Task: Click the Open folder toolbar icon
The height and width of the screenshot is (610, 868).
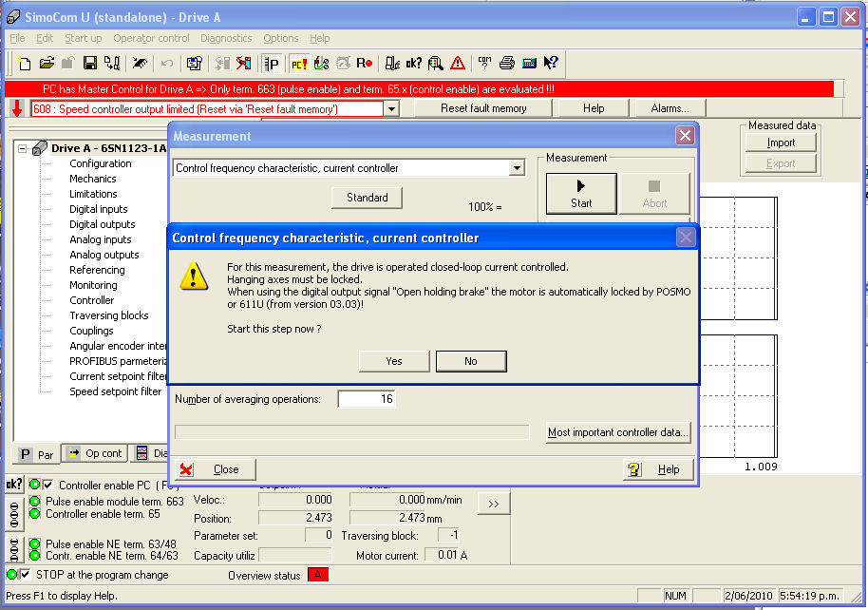Action: click(x=47, y=63)
